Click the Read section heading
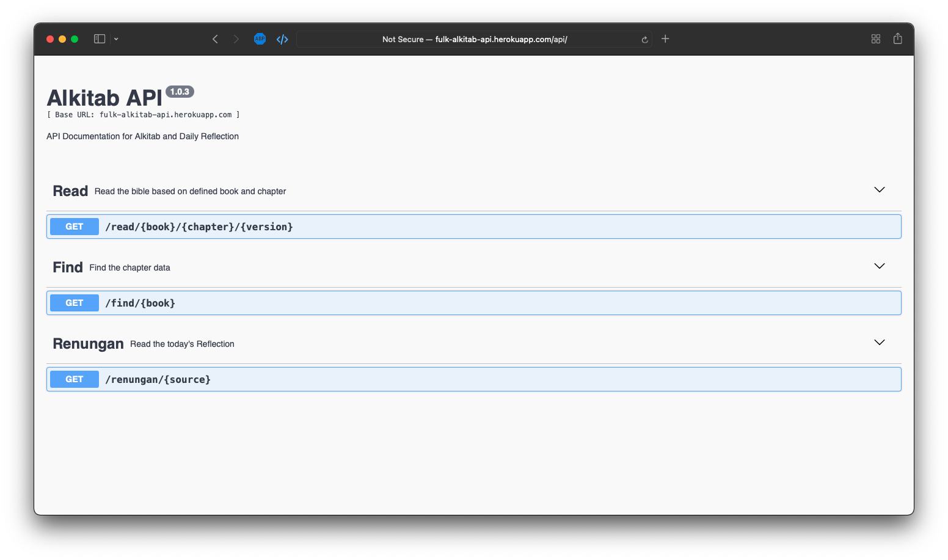Viewport: 948px width, 560px height. click(x=70, y=191)
